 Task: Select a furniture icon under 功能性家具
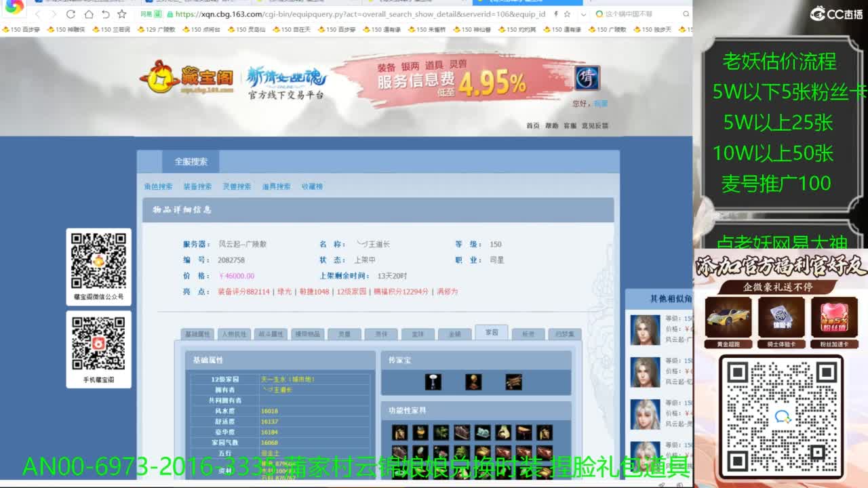pyautogui.click(x=400, y=432)
